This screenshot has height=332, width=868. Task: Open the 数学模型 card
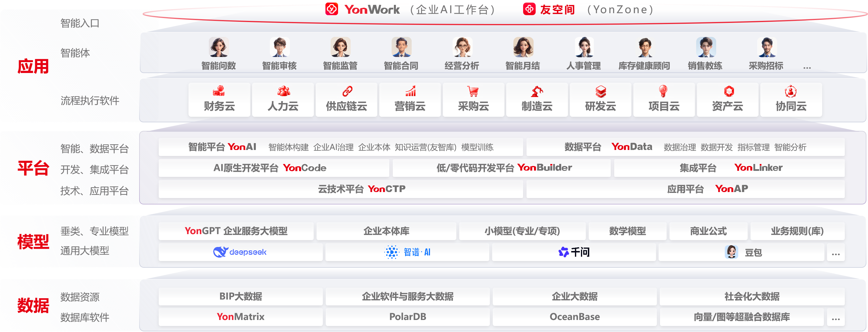click(x=627, y=231)
